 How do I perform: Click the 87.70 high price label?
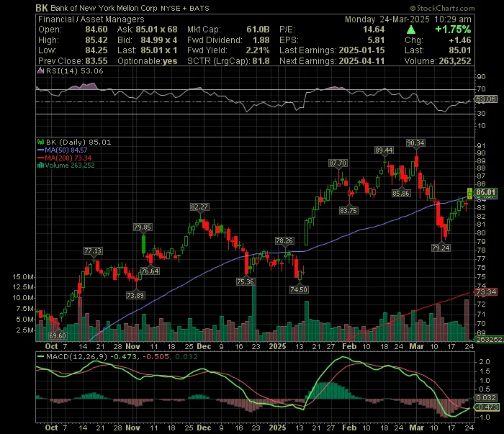tap(338, 163)
